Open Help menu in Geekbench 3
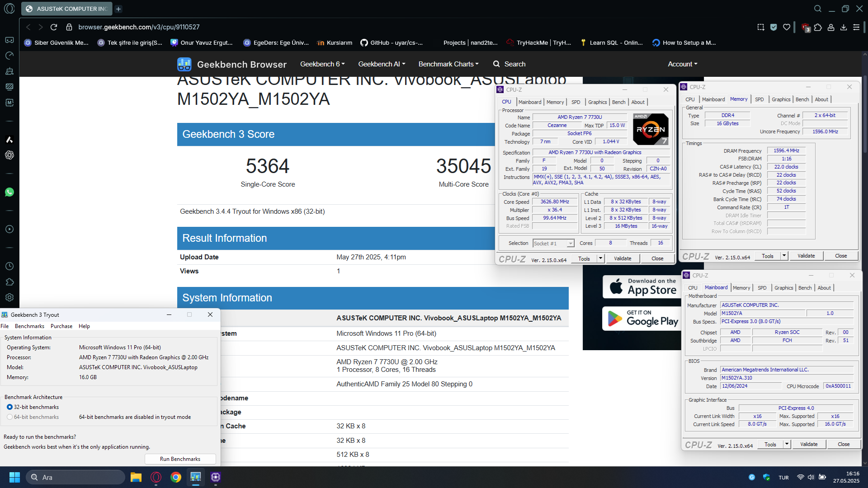Viewport: 868px width, 488px height. pos(84,326)
